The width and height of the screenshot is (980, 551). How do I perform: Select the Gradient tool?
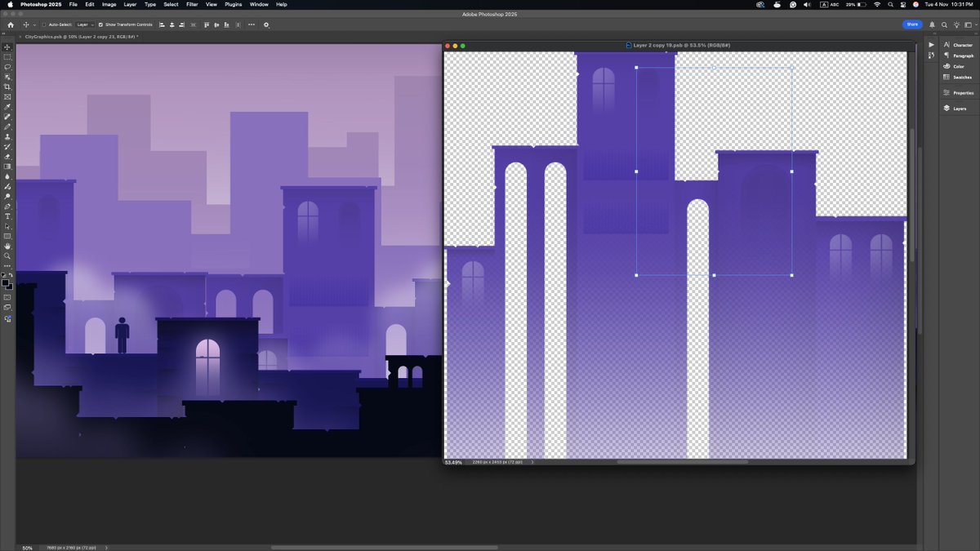(7, 166)
